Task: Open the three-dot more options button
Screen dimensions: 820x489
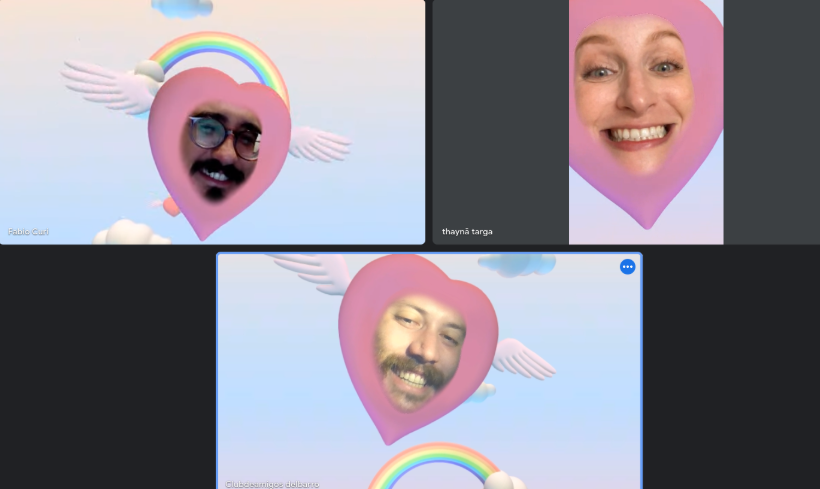Action: pyautogui.click(x=627, y=267)
